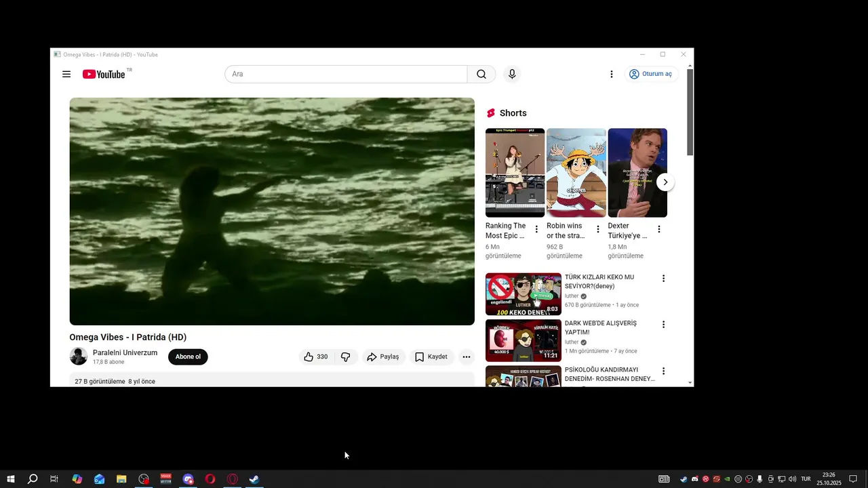This screenshot has width=868, height=488.
Task: Open the ROSENHAN DENEYİ video thumbnail
Action: tap(524, 376)
